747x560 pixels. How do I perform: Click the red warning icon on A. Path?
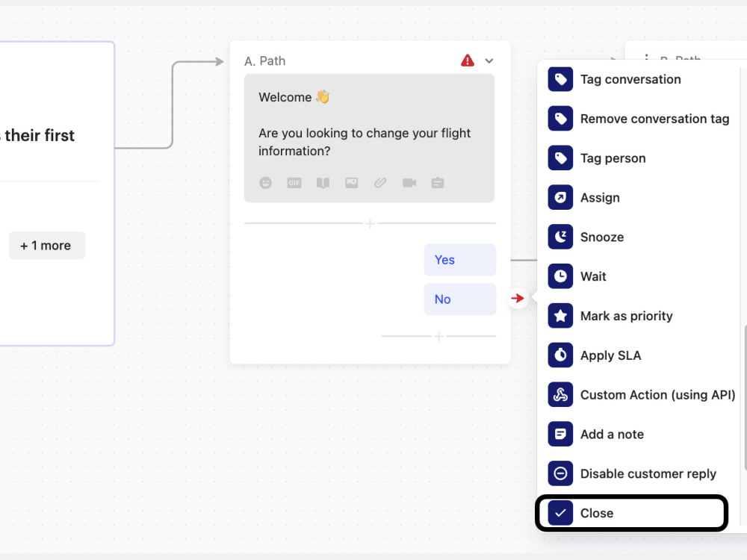click(x=468, y=60)
